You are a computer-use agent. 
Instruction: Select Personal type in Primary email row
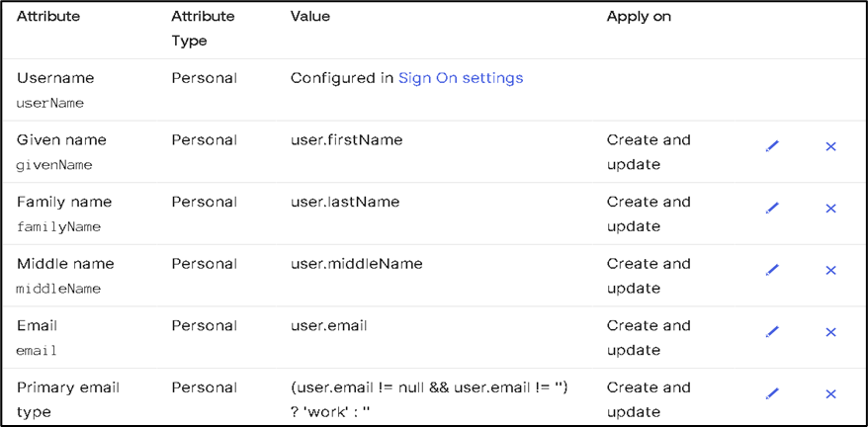point(204,387)
